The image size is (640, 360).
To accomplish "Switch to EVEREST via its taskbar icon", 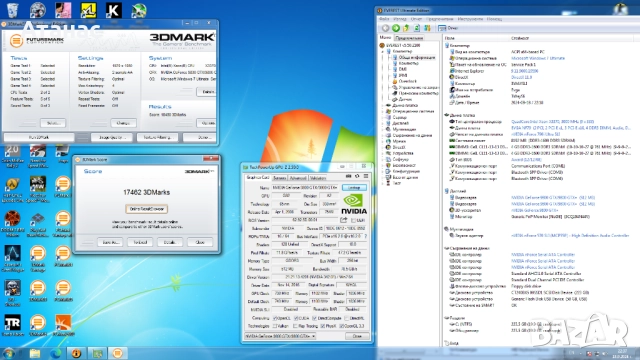I will point(76,353).
